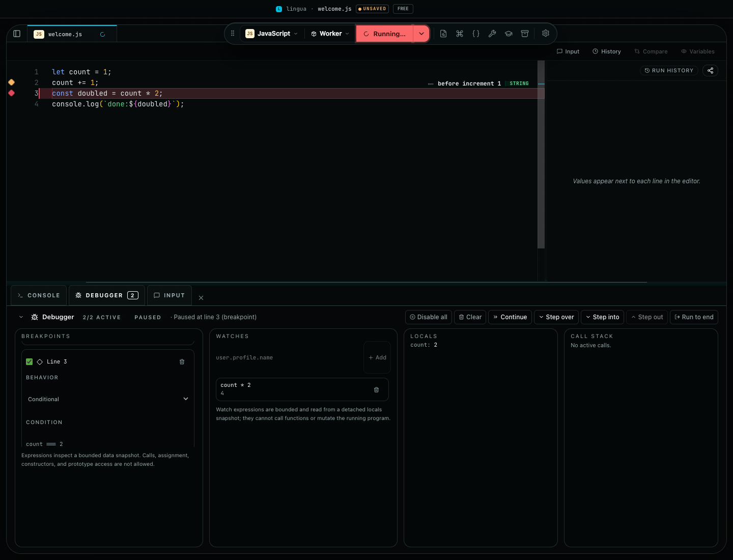Click the editor vertical scrollbar
The image size is (733, 560).
point(541,155)
